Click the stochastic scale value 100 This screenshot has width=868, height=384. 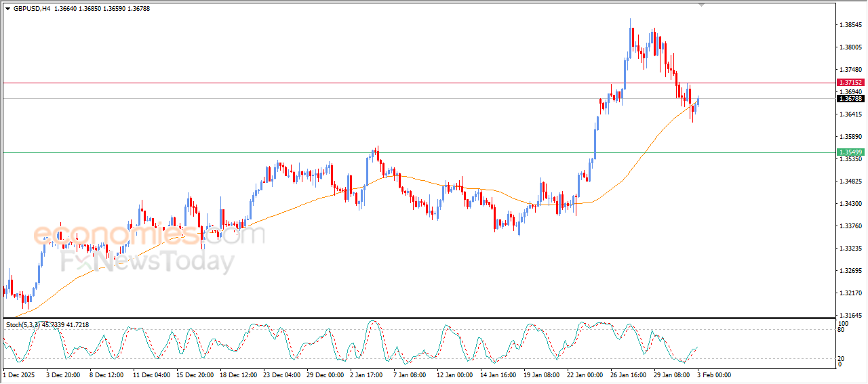click(844, 324)
